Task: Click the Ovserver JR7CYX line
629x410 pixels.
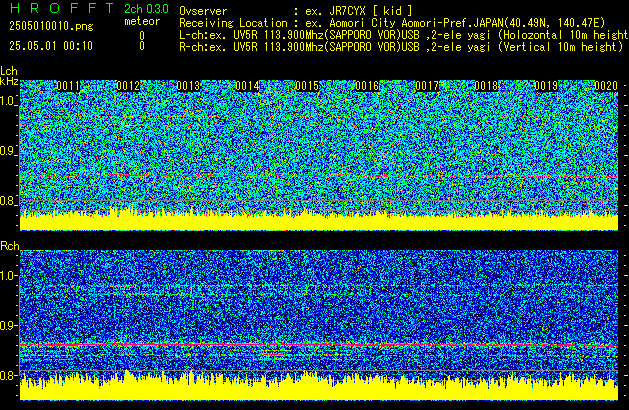Action: pyautogui.click(x=296, y=11)
